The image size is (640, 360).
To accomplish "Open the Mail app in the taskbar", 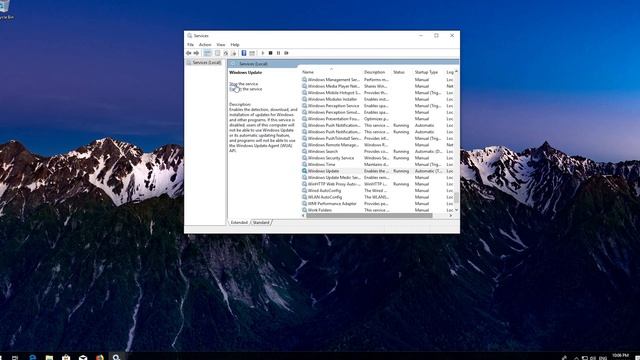I will (83, 357).
